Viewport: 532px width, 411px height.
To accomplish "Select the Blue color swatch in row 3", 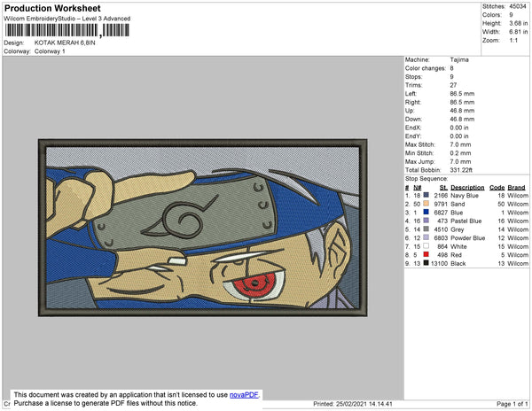I will click(426, 212).
